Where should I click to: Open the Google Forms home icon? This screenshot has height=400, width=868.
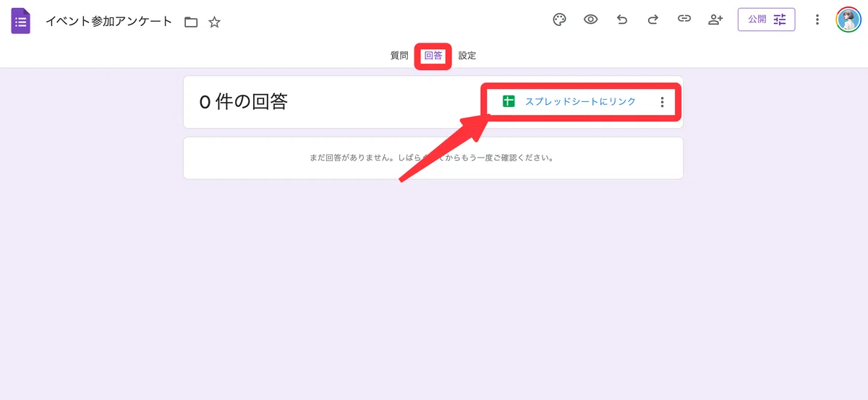pos(20,20)
